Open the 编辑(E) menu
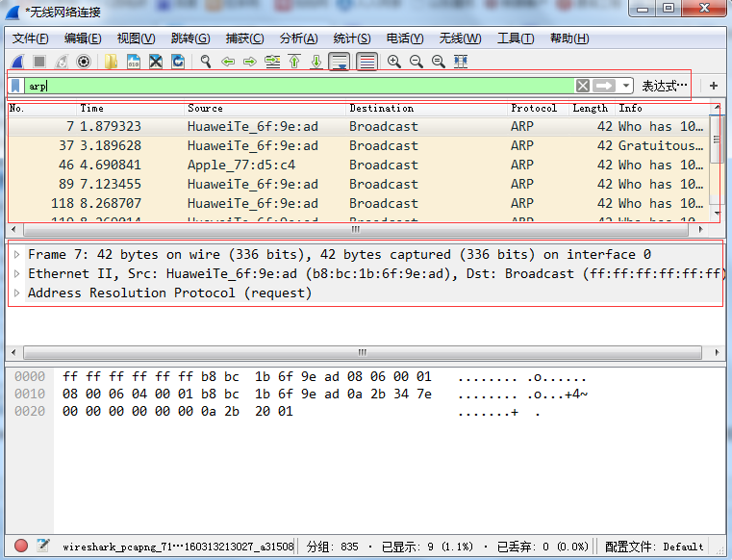The height and width of the screenshot is (560, 732). (83, 38)
